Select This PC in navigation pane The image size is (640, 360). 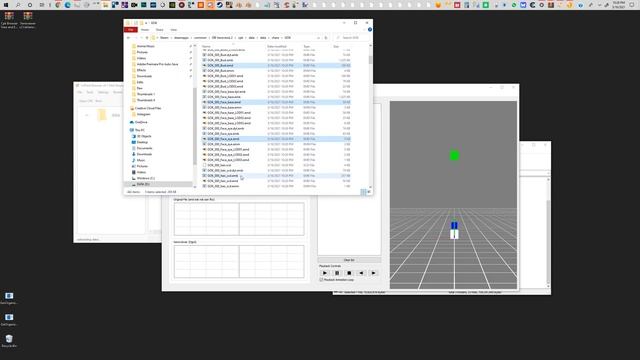(x=140, y=130)
